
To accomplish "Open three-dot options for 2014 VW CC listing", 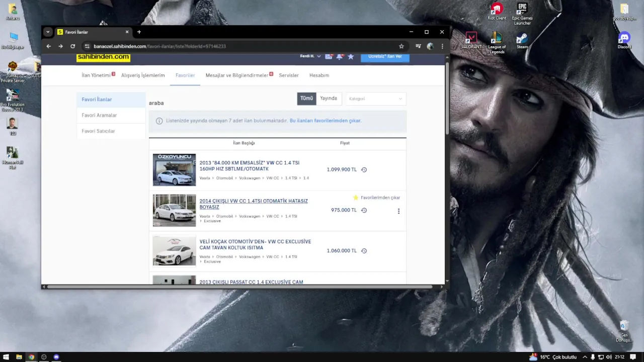I will pos(398,211).
